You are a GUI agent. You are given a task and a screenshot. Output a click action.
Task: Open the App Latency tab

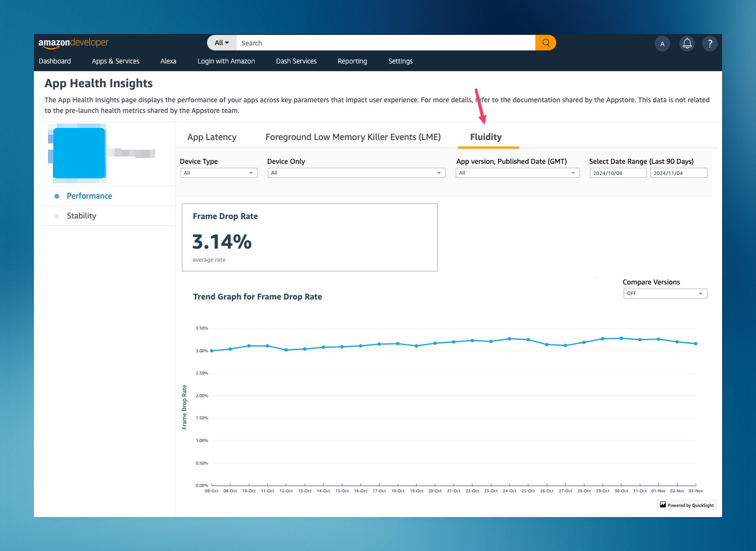coord(211,137)
